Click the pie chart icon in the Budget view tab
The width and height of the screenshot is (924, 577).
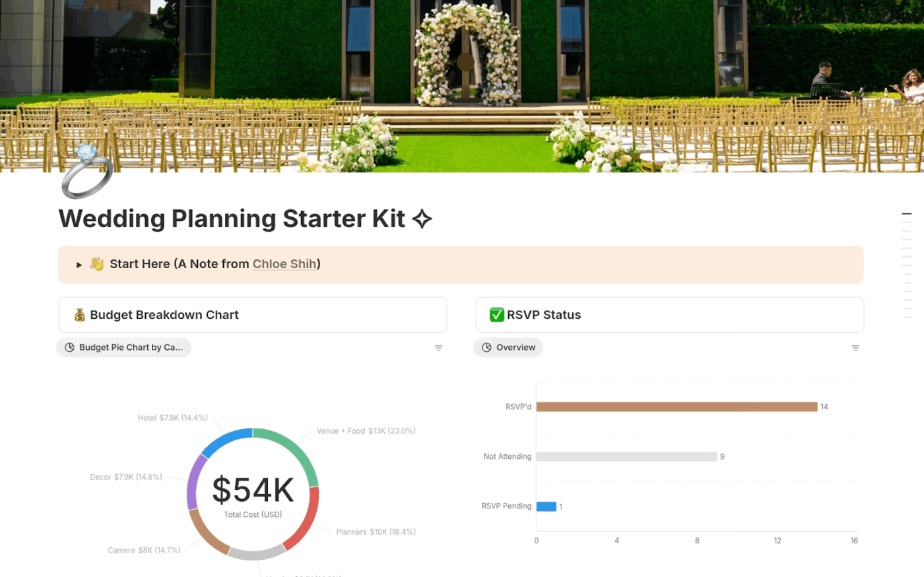pos(71,347)
